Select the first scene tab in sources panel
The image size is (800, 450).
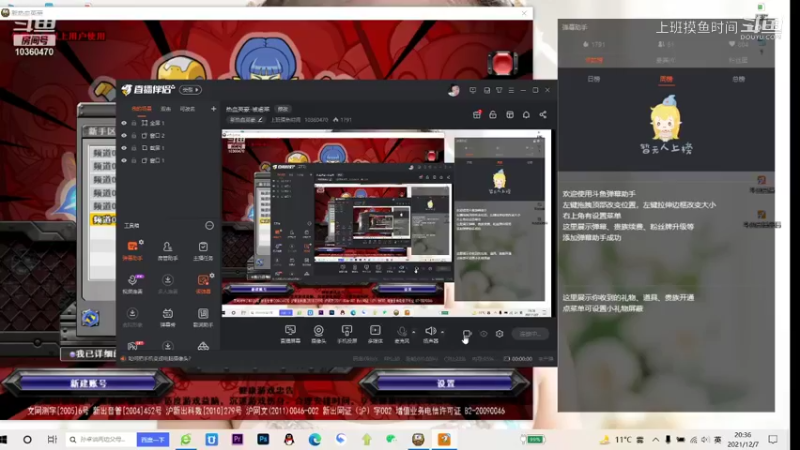pyautogui.click(x=141, y=109)
